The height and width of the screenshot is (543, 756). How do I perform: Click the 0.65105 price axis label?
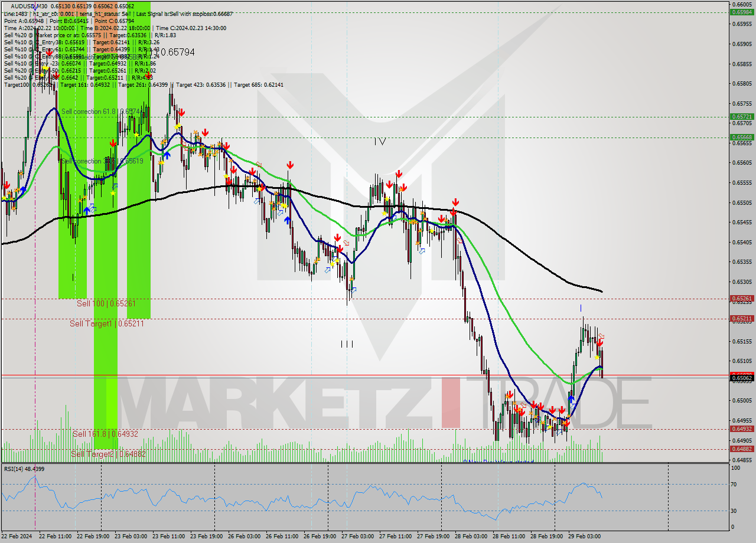pos(742,361)
